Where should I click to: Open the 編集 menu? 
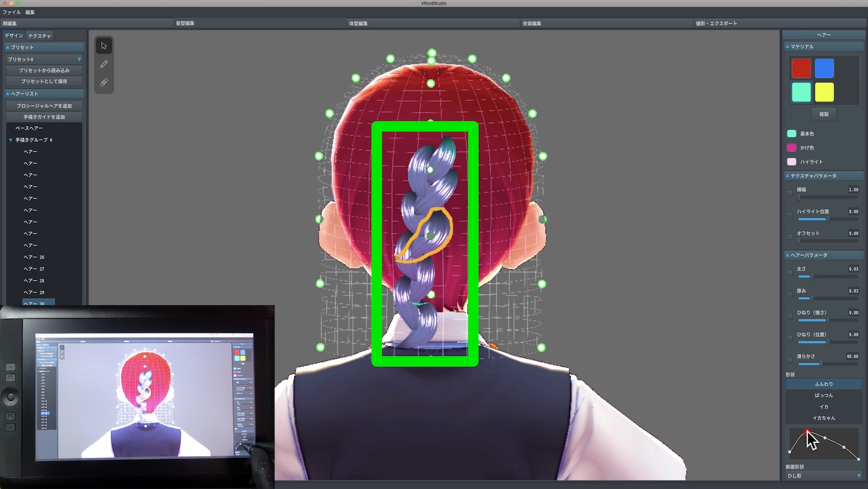(x=30, y=12)
